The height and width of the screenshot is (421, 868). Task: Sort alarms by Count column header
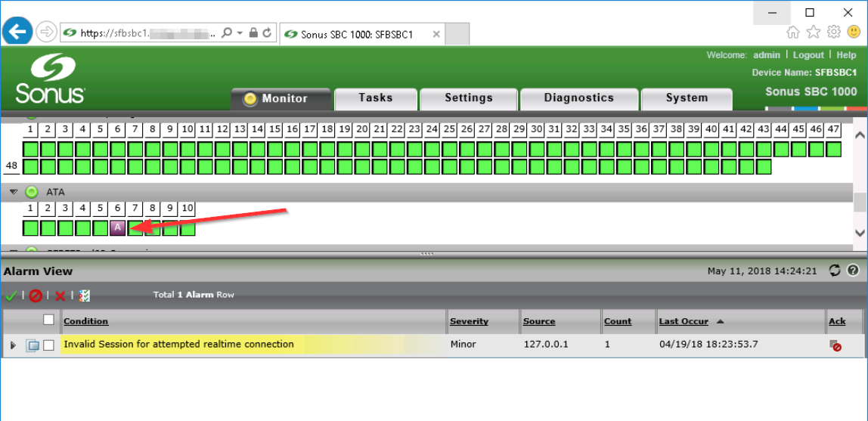(x=618, y=321)
